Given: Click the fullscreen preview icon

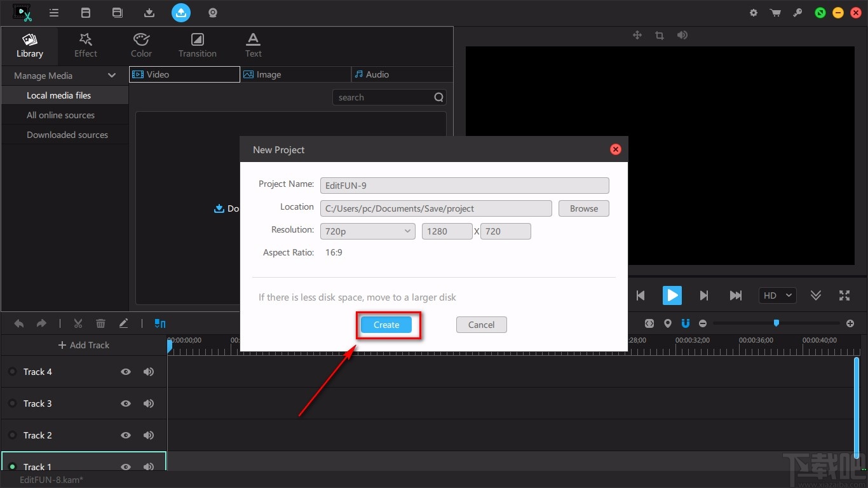Looking at the screenshot, I should 844,295.
